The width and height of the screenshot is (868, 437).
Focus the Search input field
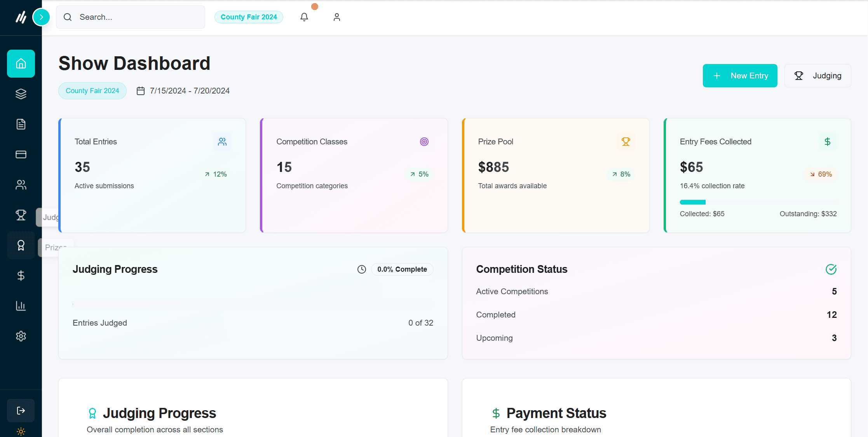coord(131,17)
